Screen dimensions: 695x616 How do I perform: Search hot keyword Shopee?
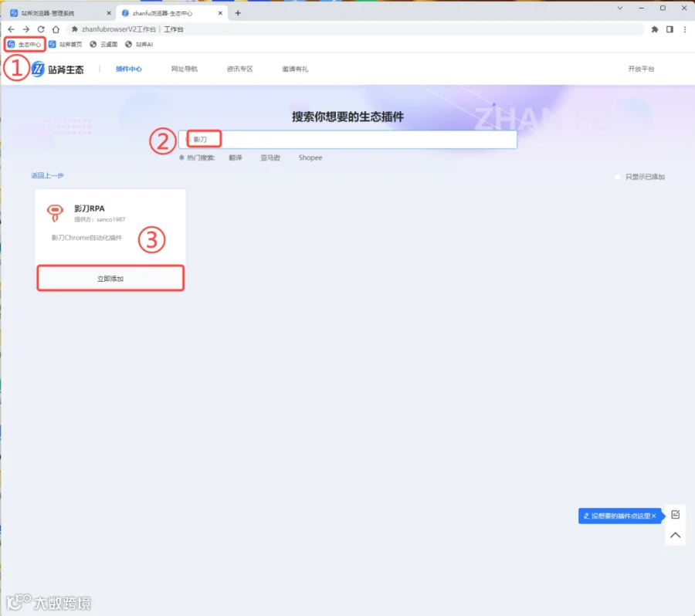point(310,157)
